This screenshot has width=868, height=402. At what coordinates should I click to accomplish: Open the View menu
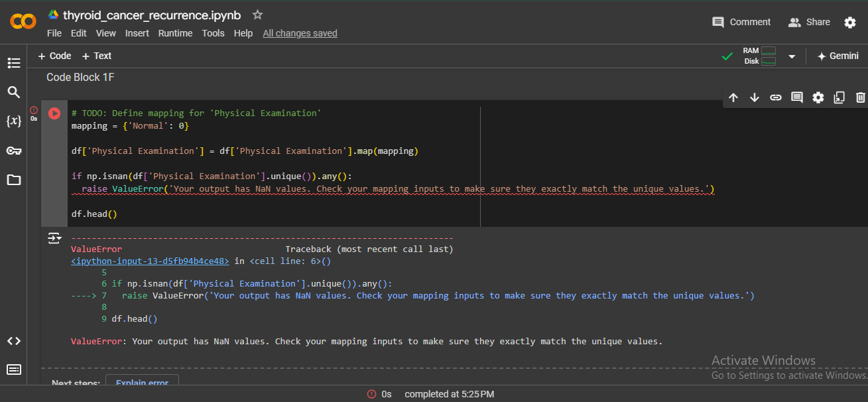(x=106, y=33)
